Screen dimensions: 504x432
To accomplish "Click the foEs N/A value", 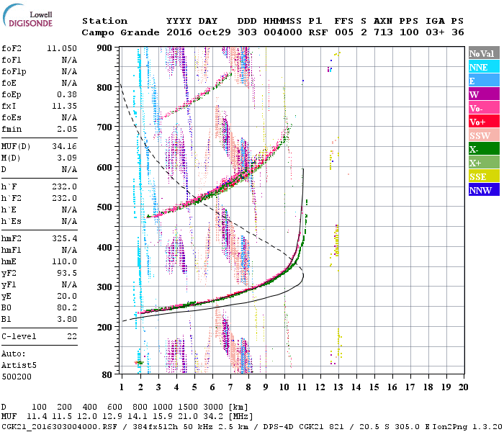I will pyautogui.click(x=69, y=117).
